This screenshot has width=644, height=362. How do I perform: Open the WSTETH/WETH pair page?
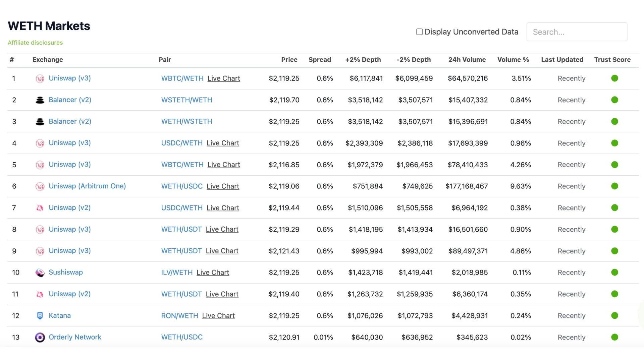pyautogui.click(x=186, y=100)
